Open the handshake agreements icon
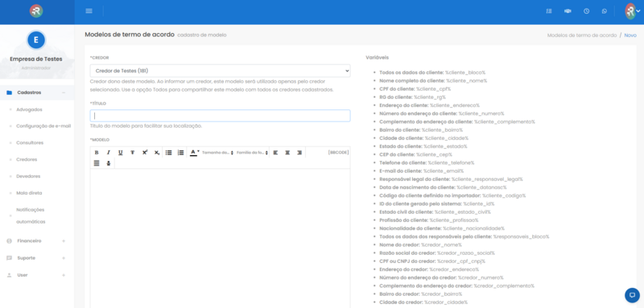This screenshot has width=644, height=308. [x=568, y=11]
